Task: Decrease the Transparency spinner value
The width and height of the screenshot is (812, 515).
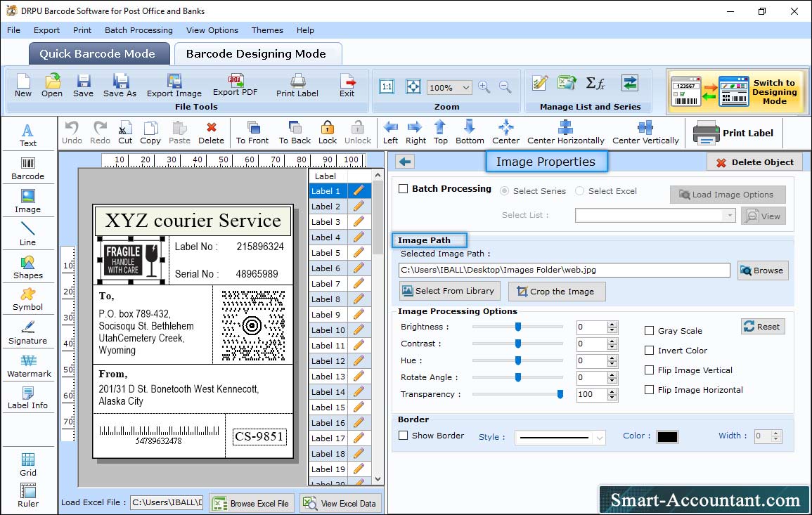Action: tap(612, 398)
